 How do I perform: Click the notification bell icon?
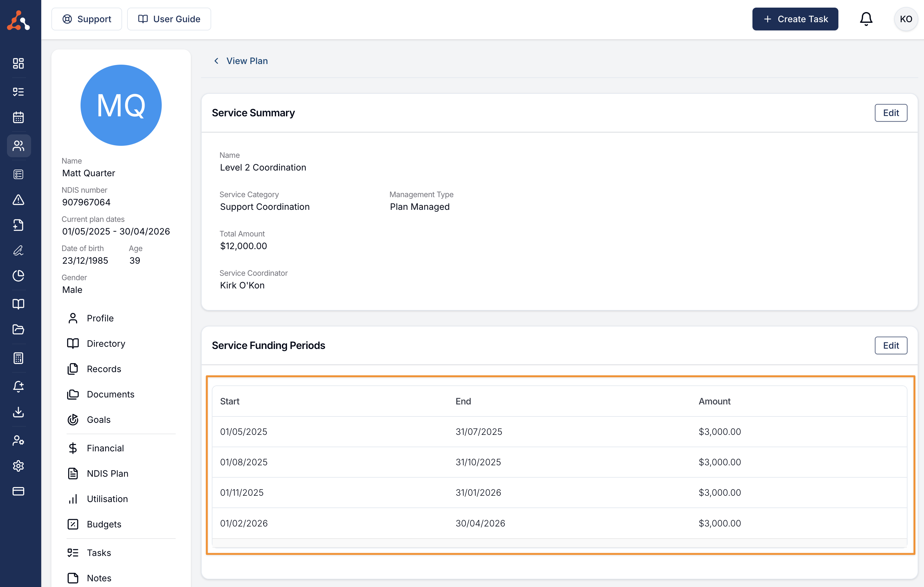[866, 19]
